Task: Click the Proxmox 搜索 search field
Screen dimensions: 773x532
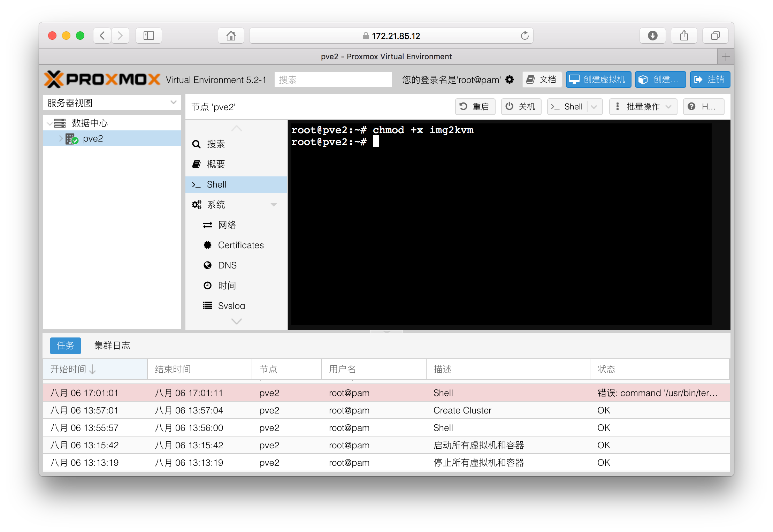Action: 333,80
